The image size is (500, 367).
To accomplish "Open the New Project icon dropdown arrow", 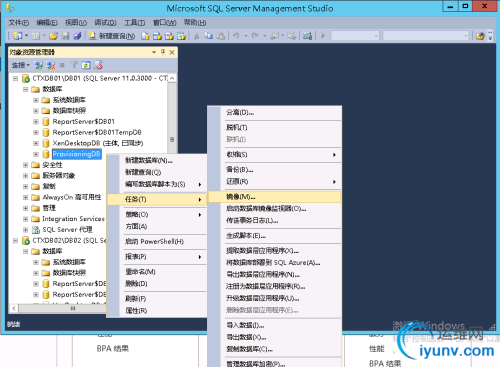I will tap(26, 36).
